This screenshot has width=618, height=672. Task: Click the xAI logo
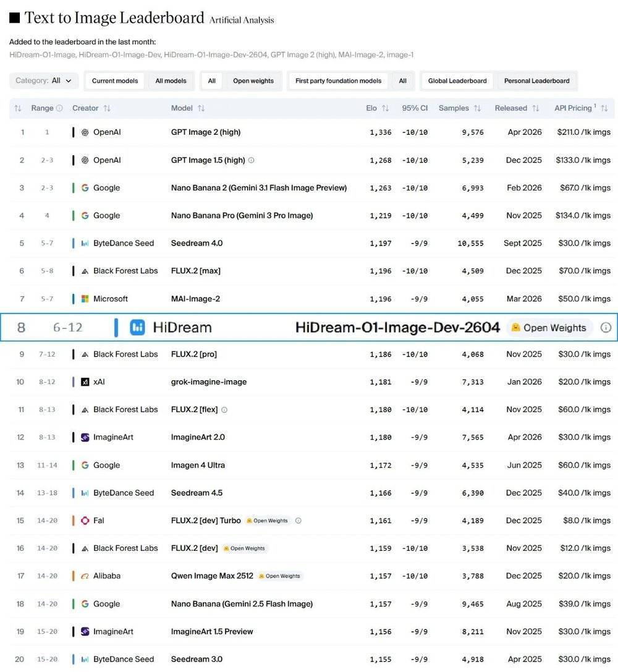coord(85,381)
